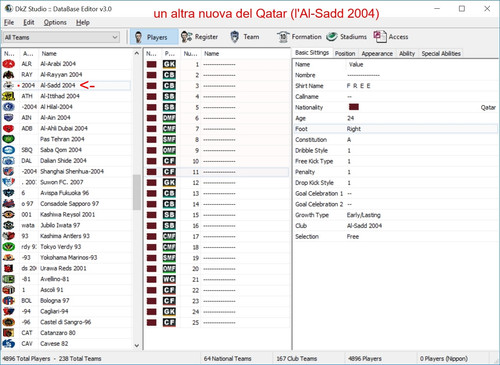This screenshot has width=500, height=365.
Task: Click the WG position badge for player 21
Action: 169,279
